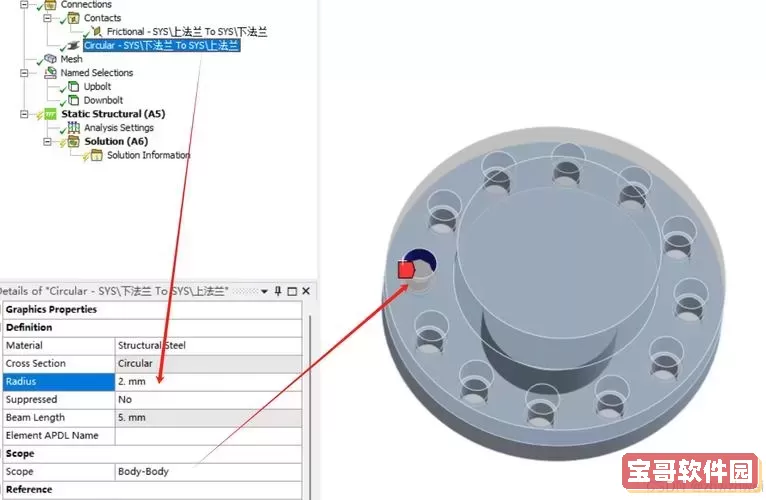The height and width of the screenshot is (500, 766).
Task: Click the Suppressed value No
Action: point(209,400)
